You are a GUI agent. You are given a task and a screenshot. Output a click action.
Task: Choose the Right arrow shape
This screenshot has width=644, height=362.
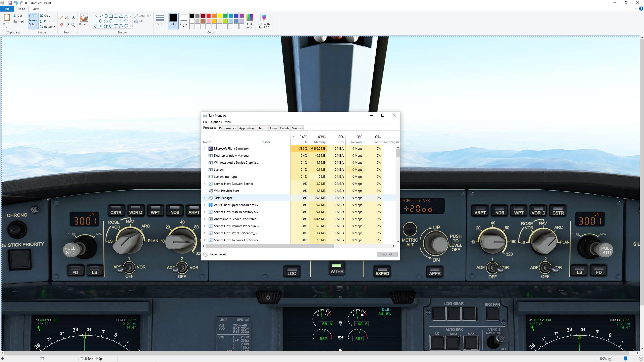click(116, 21)
